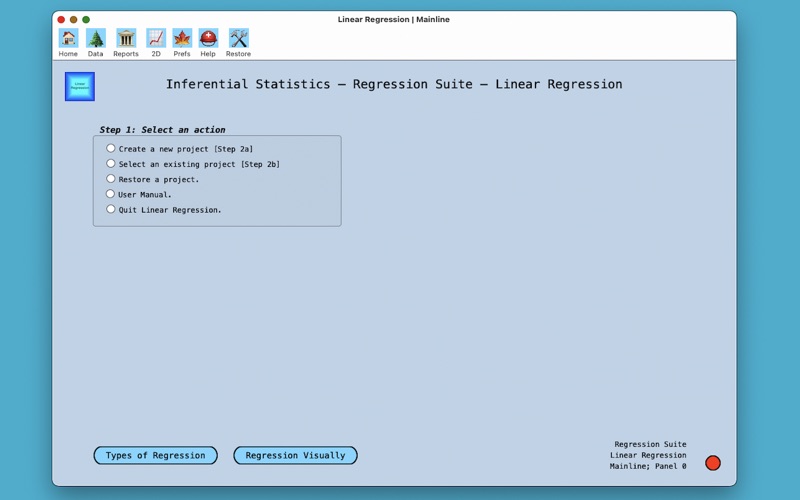Viewport: 800px width, 500px height.
Task: Select an existing project radio button
Action: tap(111, 164)
